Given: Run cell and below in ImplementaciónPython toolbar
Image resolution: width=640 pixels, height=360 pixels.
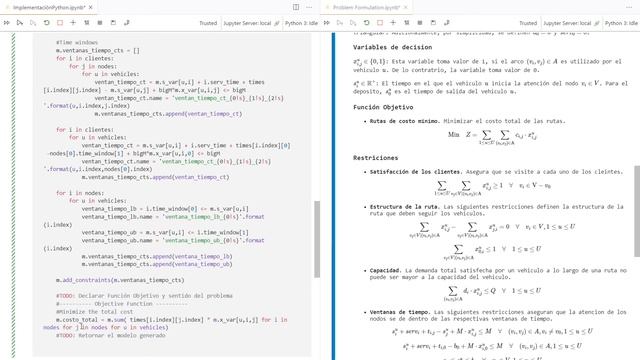Looking at the screenshot, I should [33, 23].
